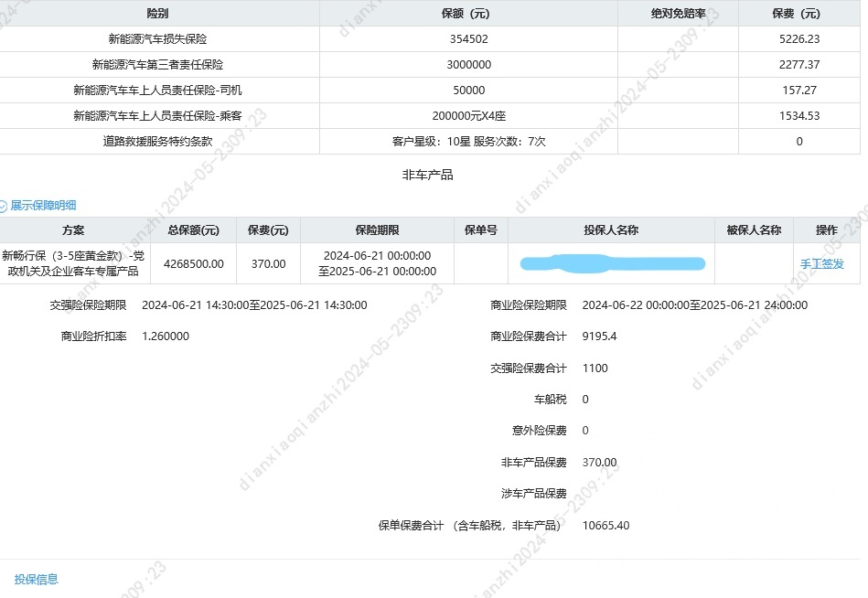Click the 保费 column header
Image resolution: width=868 pixels, height=598 pixels.
(x=798, y=12)
